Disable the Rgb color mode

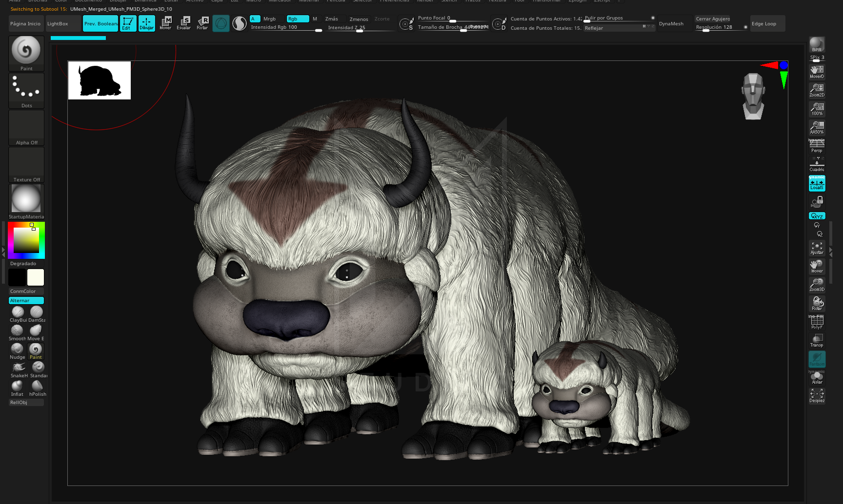pyautogui.click(x=298, y=19)
